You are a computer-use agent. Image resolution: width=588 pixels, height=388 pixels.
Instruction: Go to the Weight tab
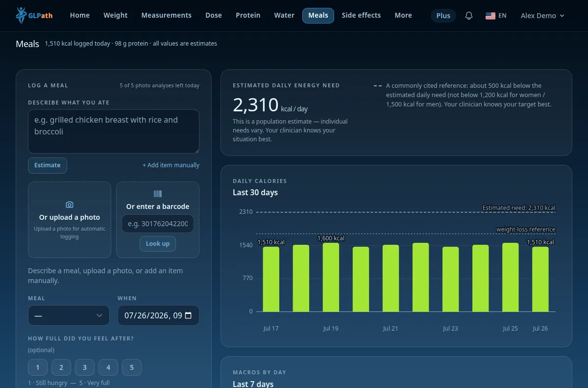point(116,16)
